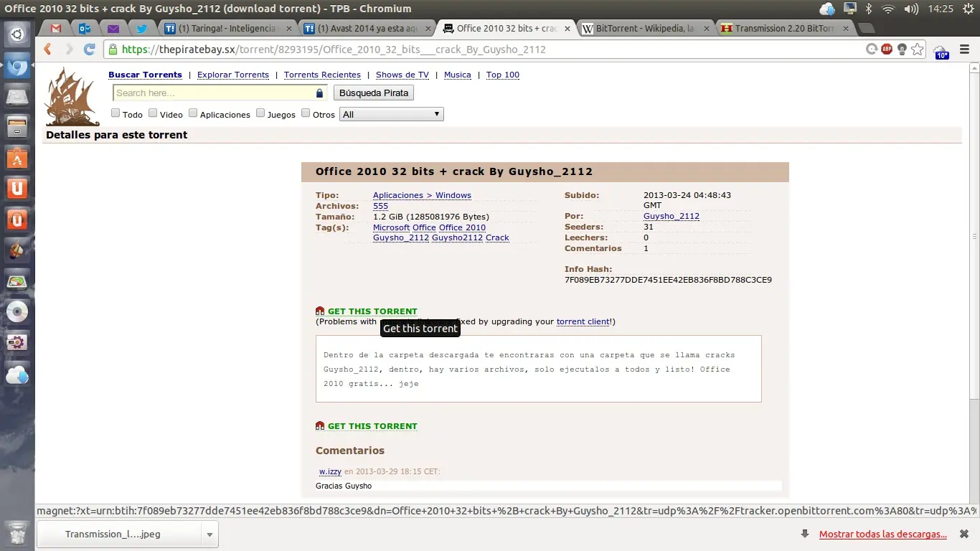Open the Ubuntu Software Center launcher
Image resolution: width=980 pixels, height=551 pixels.
click(x=17, y=158)
